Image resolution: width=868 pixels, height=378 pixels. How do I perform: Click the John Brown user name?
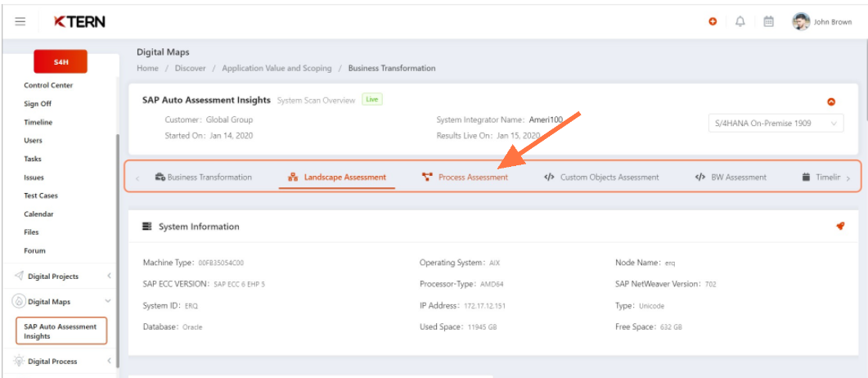point(833,22)
